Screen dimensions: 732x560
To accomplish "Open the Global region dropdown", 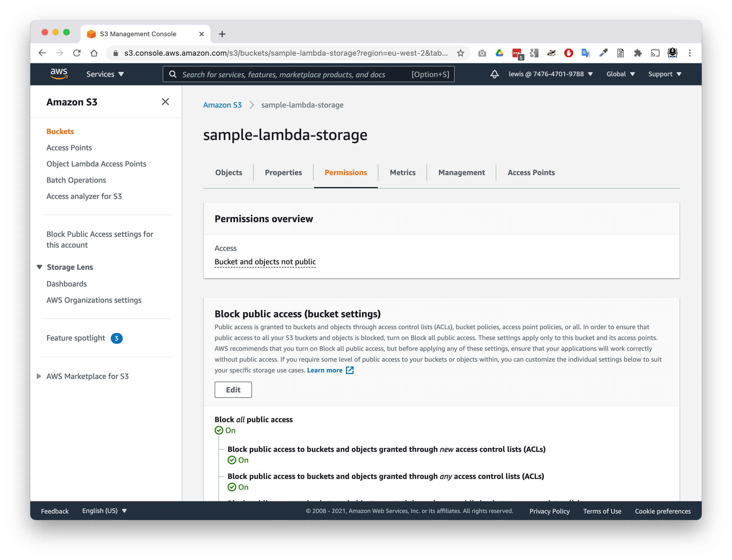I will point(620,74).
